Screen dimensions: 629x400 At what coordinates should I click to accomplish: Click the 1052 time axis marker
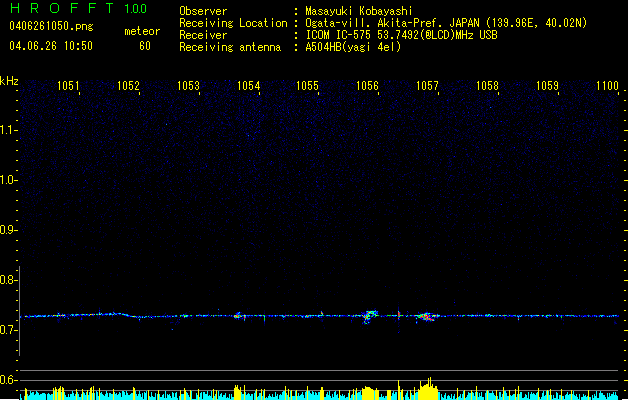[128, 86]
